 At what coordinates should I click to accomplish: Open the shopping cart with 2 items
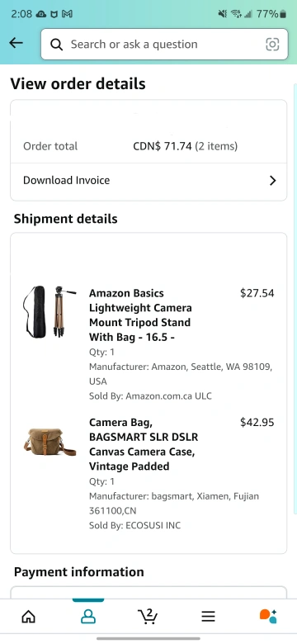tap(148, 616)
